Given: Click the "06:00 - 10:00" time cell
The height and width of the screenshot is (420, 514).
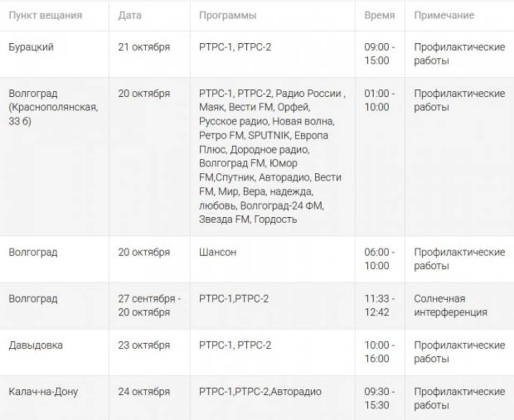Looking at the screenshot, I should 380,258.
